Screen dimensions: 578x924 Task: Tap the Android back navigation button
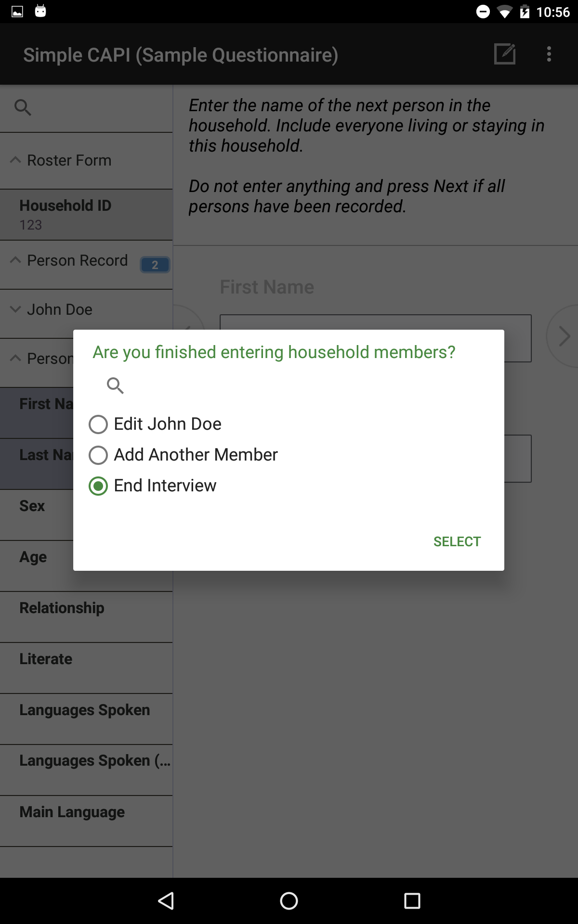coord(166,901)
